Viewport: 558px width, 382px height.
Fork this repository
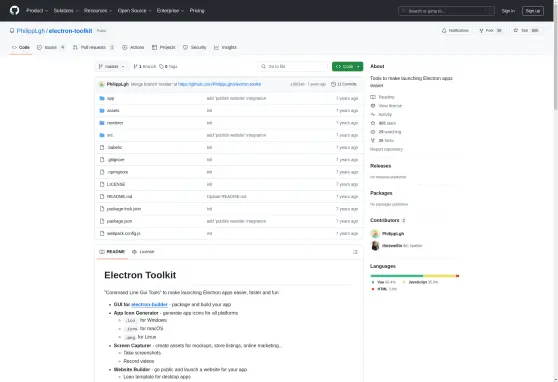coord(490,31)
